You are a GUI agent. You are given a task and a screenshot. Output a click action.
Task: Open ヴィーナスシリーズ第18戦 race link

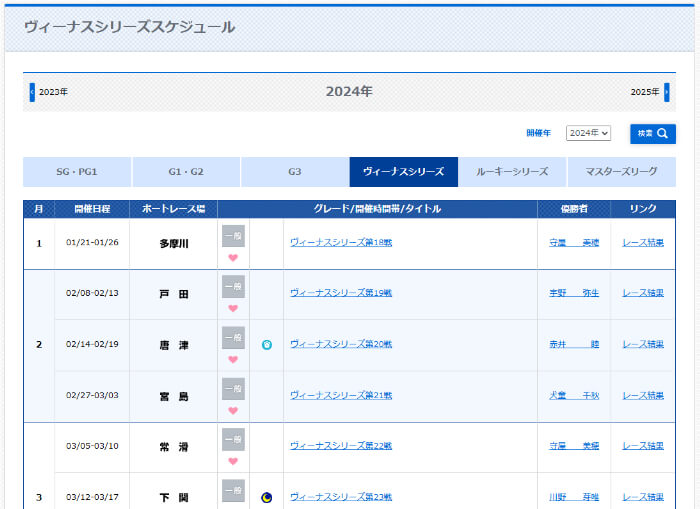(x=341, y=242)
